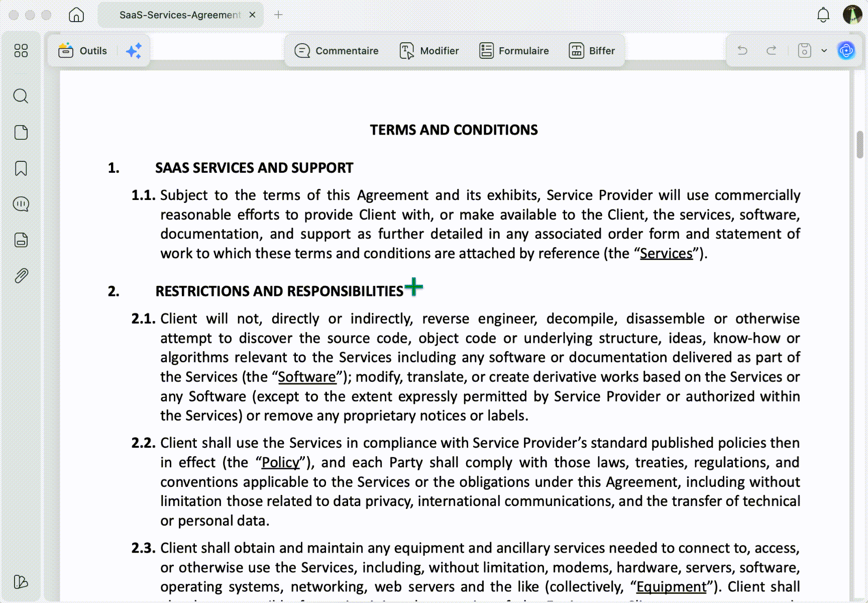The width and height of the screenshot is (868, 603).
Task: Open the pages panel in sidebar
Action: [x=21, y=133]
